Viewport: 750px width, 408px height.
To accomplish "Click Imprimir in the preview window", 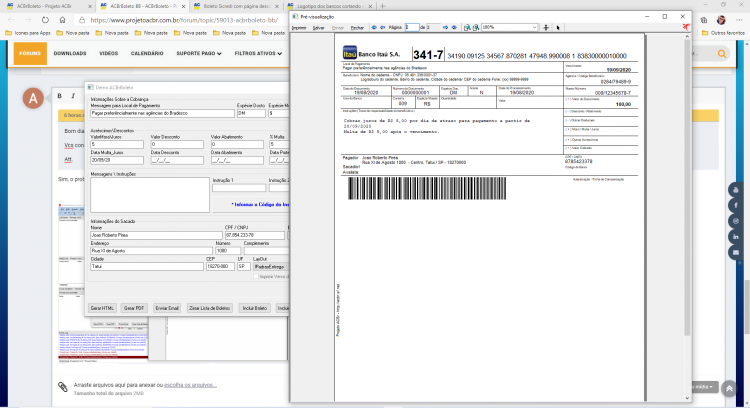I will pos(299,28).
